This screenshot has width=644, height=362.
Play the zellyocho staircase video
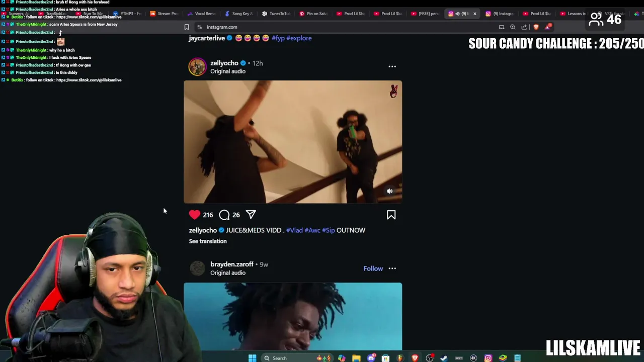click(x=293, y=142)
